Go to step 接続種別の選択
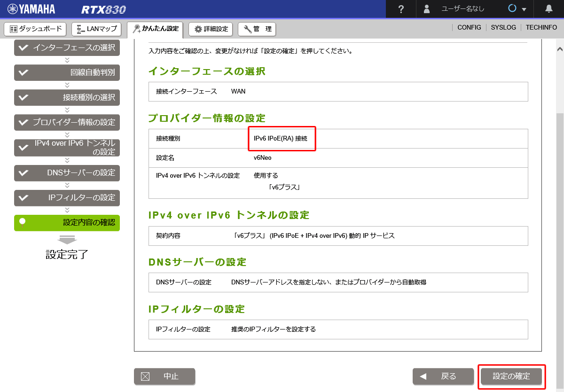The width and height of the screenshot is (564, 392). [67, 97]
